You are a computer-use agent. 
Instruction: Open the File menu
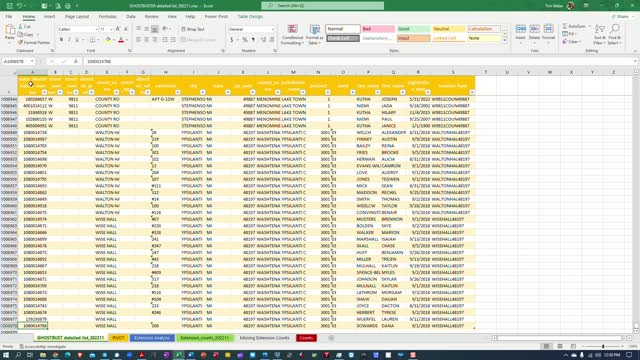9,17
